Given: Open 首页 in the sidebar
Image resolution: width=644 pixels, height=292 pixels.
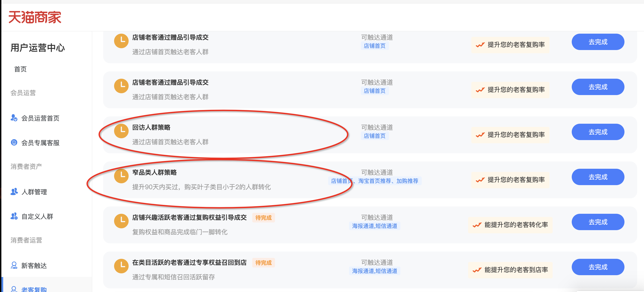Looking at the screenshot, I should tap(20, 69).
